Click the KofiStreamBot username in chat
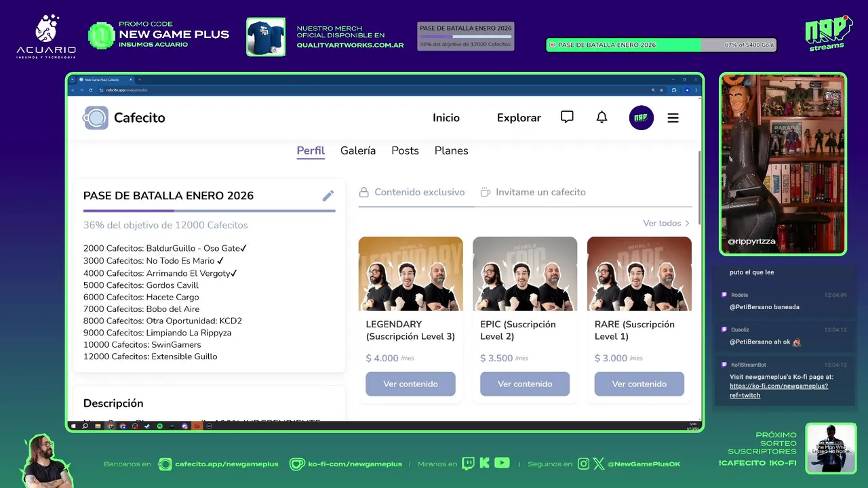This screenshot has width=868, height=488. click(748, 365)
